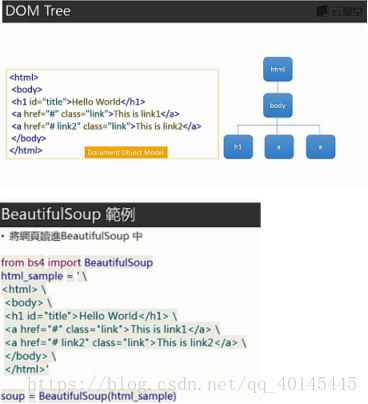Click the <html> opening tag in the yellow box

pyautogui.click(x=24, y=77)
